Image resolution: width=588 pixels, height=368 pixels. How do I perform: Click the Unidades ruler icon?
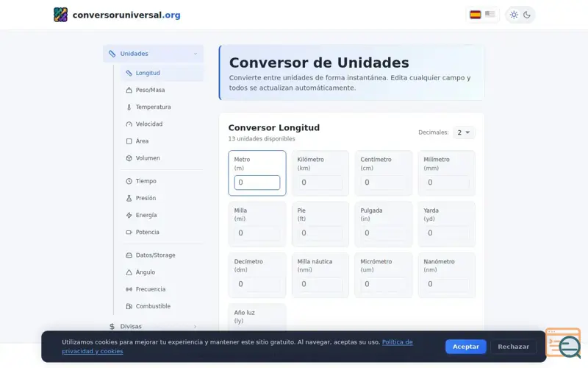pos(112,54)
